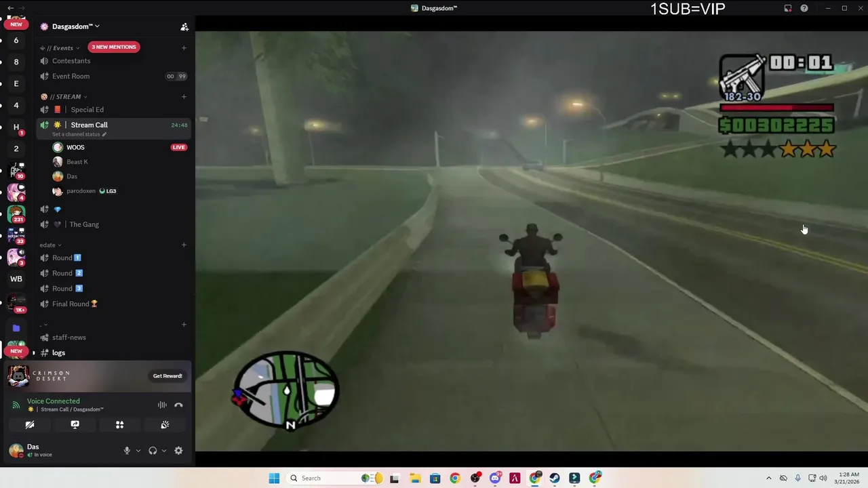The image size is (868, 488).
Task: Create a channel in the edate category
Action: 184,245
